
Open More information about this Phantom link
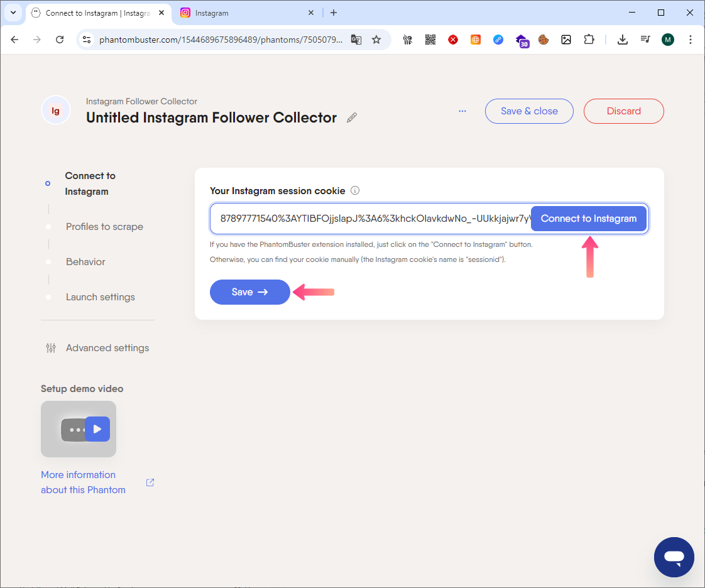coord(83,482)
